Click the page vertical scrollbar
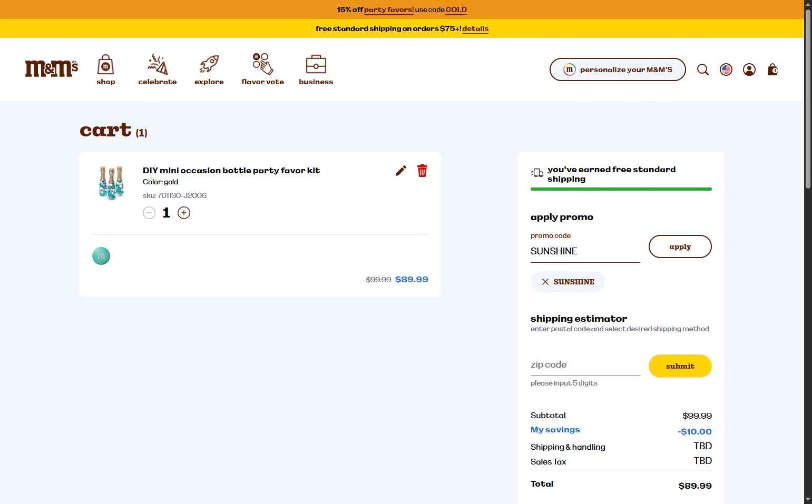The height and width of the screenshot is (504, 812). click(808, 99)
